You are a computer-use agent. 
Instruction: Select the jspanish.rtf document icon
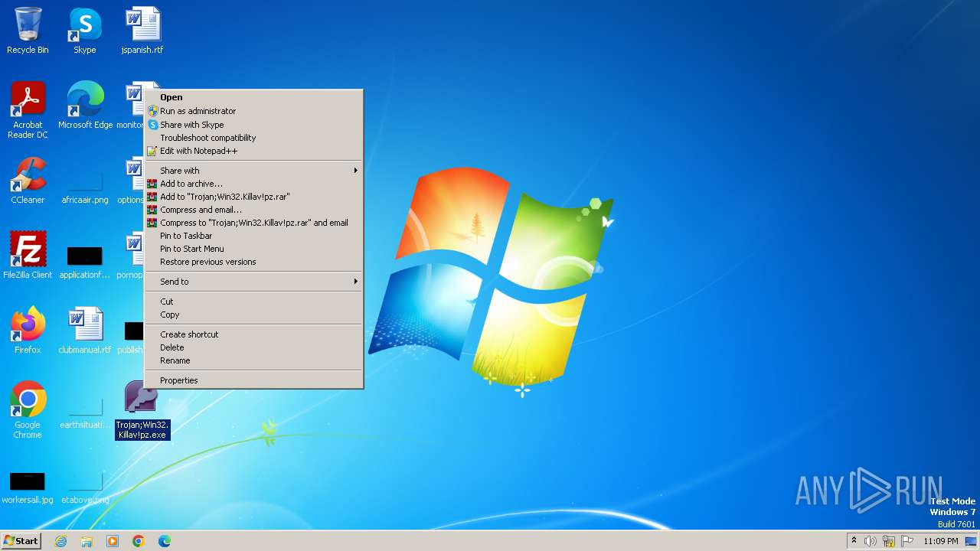click(x=142, y=31)
